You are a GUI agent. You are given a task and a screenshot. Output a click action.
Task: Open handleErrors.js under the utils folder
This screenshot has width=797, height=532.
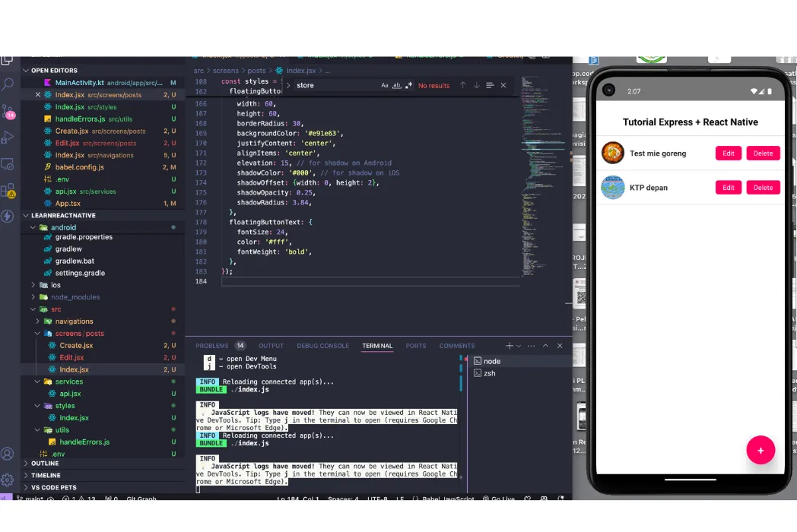103,442
